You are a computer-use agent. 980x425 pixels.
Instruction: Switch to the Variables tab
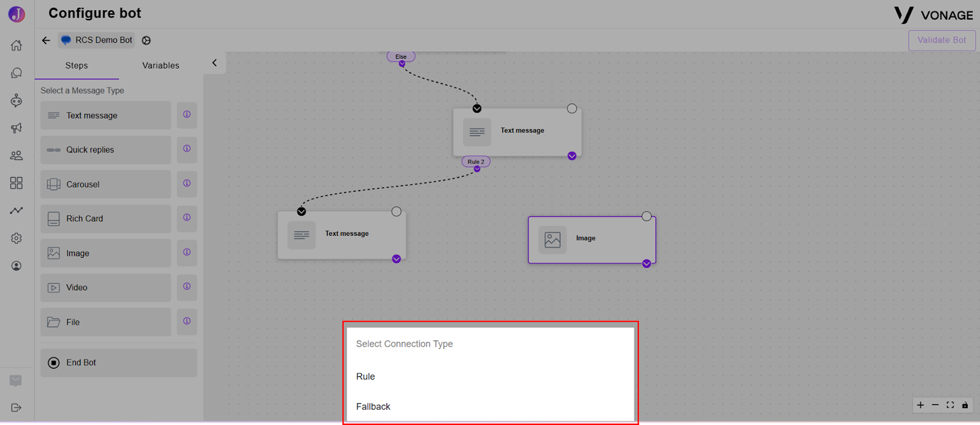point(161,66)
